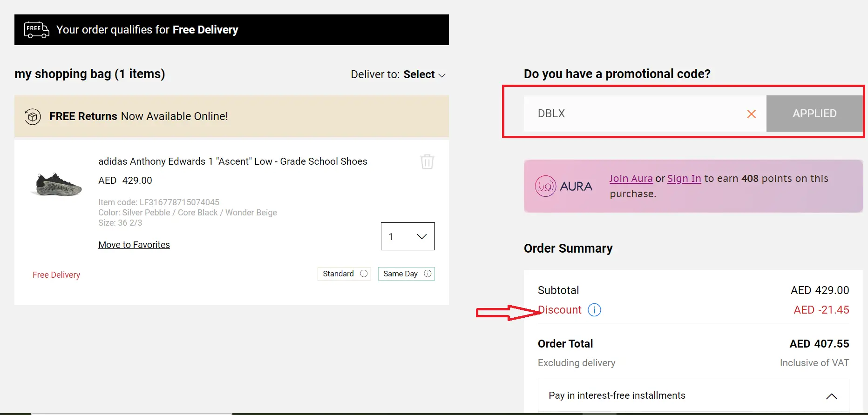Click the Standard shipping info icon

(364, 274)
